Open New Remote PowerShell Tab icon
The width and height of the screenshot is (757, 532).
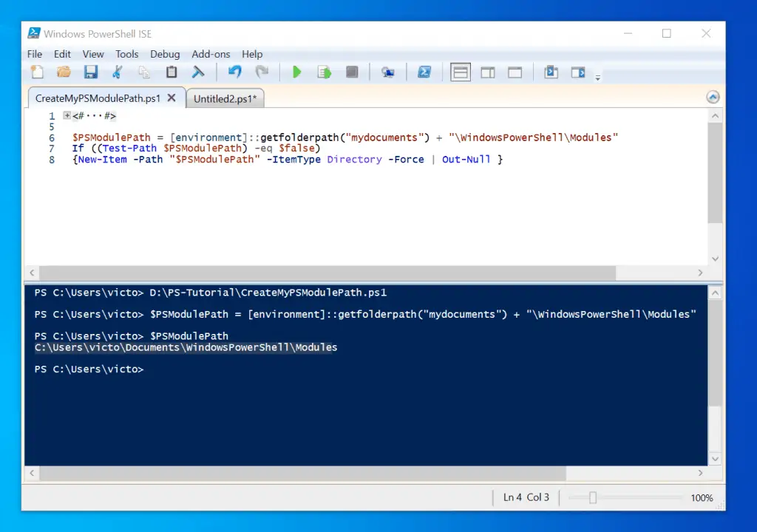coord(387,72)
